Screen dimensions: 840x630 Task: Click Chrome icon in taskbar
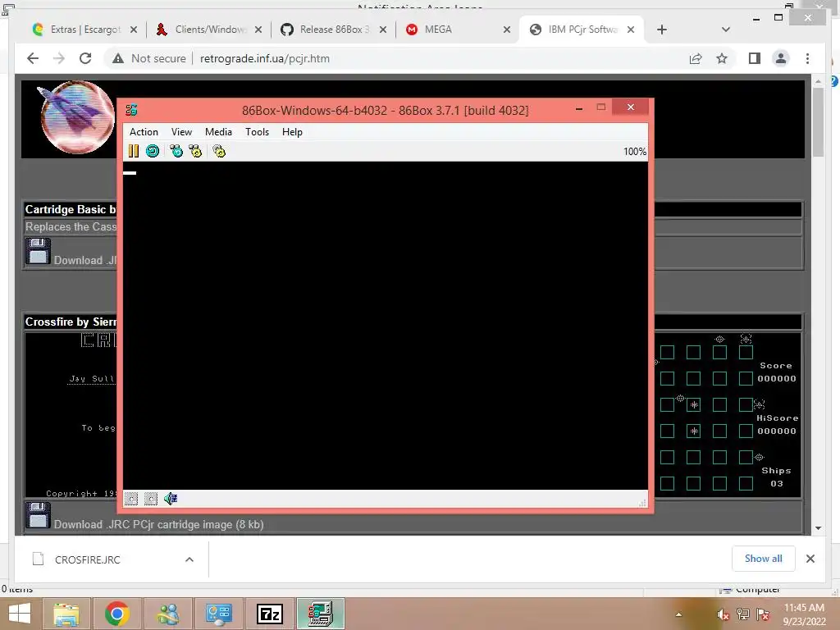(x=116, y=614)
